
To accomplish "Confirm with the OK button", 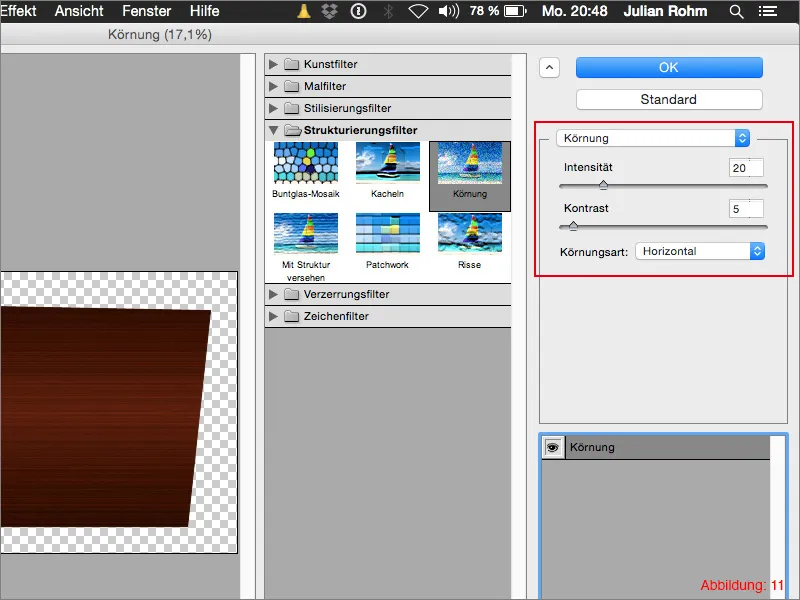I will [669, 67].
